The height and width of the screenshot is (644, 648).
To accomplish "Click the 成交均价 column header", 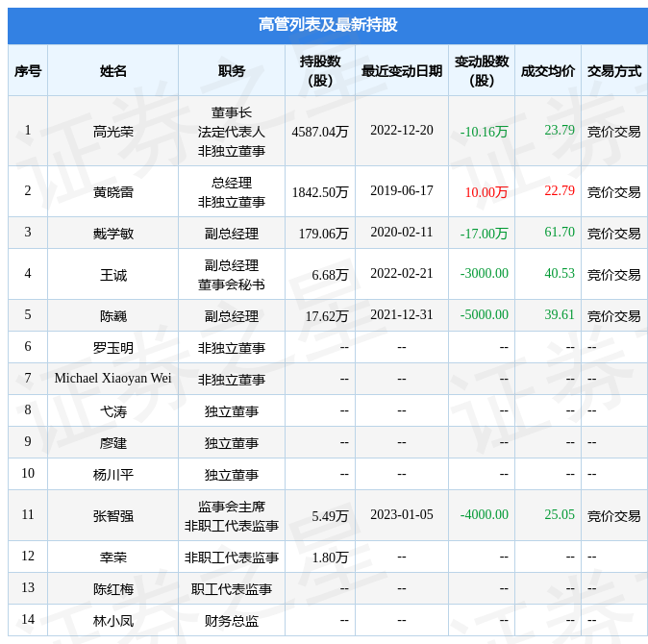I will (x=548, y=71).
